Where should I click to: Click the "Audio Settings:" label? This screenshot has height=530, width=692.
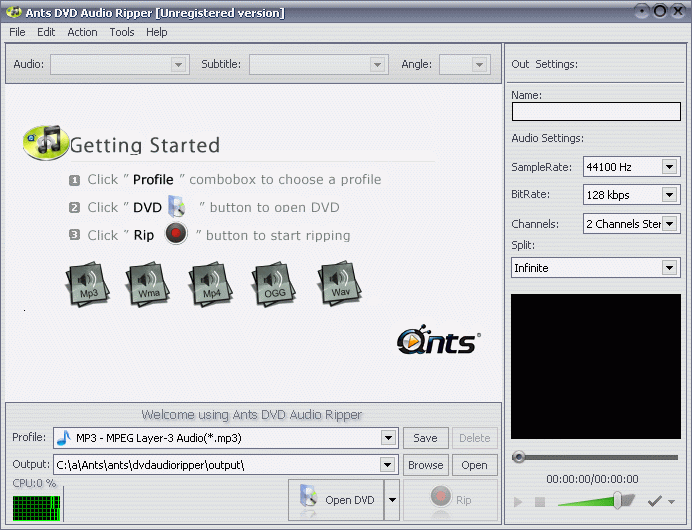547,138
